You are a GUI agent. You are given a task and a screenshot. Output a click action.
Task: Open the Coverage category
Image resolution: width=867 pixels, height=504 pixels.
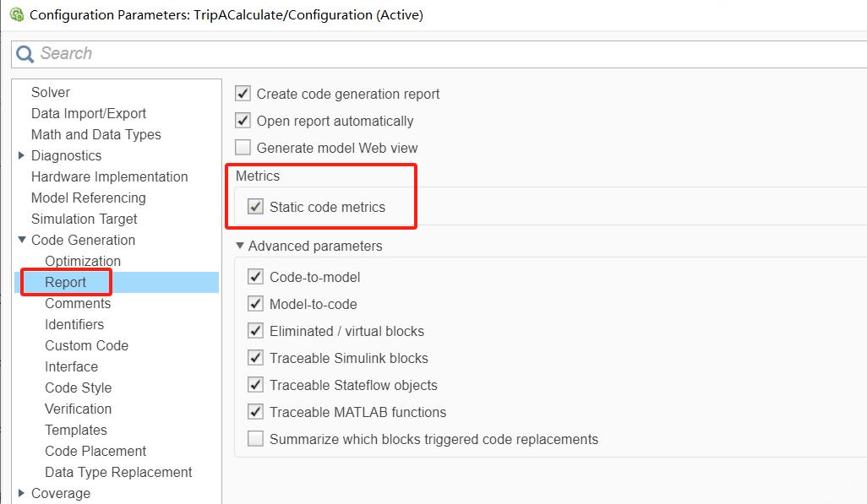click(x=61, y=493)
